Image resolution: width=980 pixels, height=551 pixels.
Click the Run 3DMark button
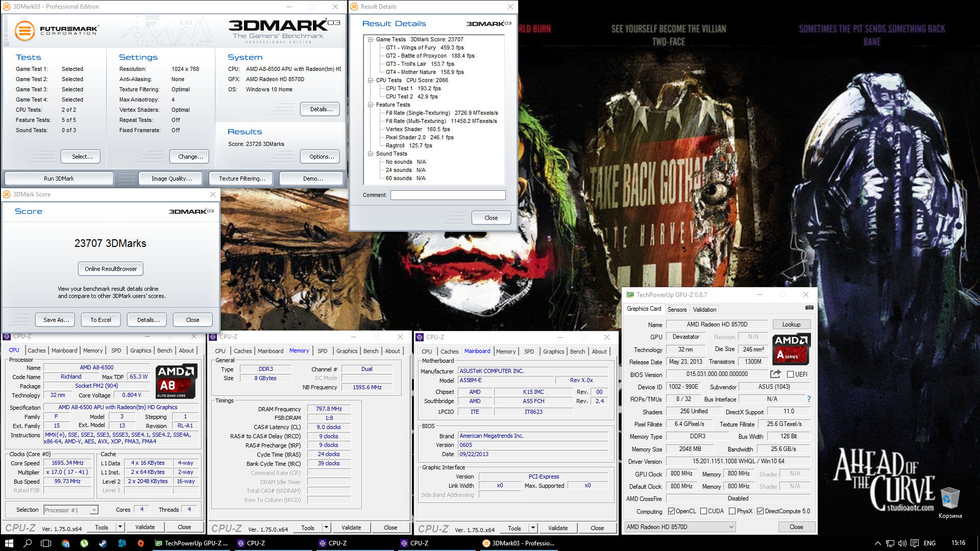59,179
